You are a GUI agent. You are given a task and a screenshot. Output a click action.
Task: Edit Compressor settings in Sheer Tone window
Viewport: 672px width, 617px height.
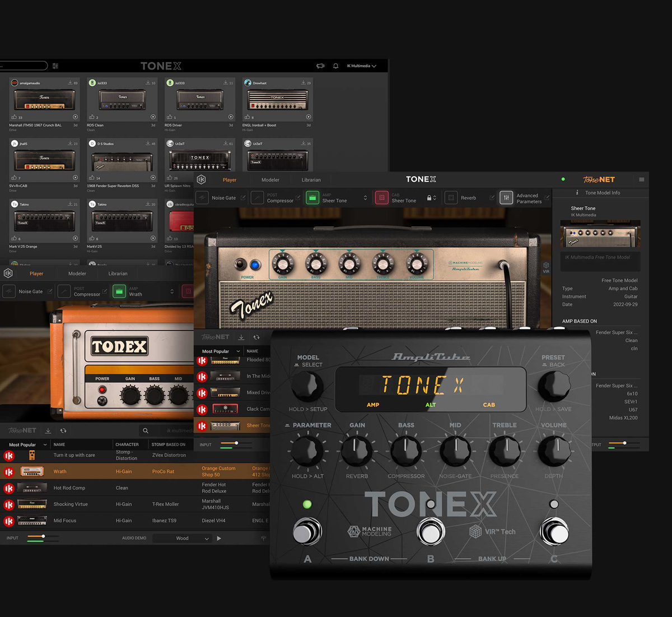click(x=298, y=198)
